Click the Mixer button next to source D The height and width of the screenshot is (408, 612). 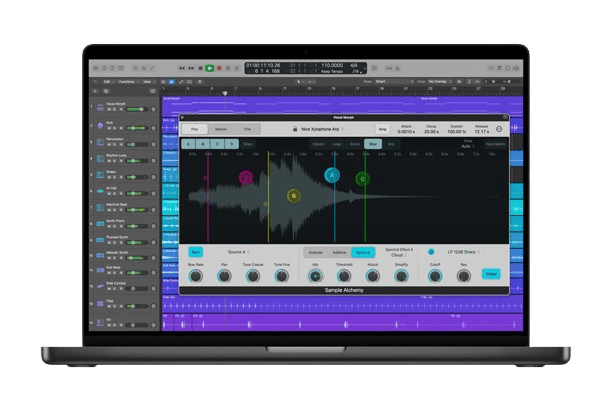pyautogui.click(x=248, y=144)
